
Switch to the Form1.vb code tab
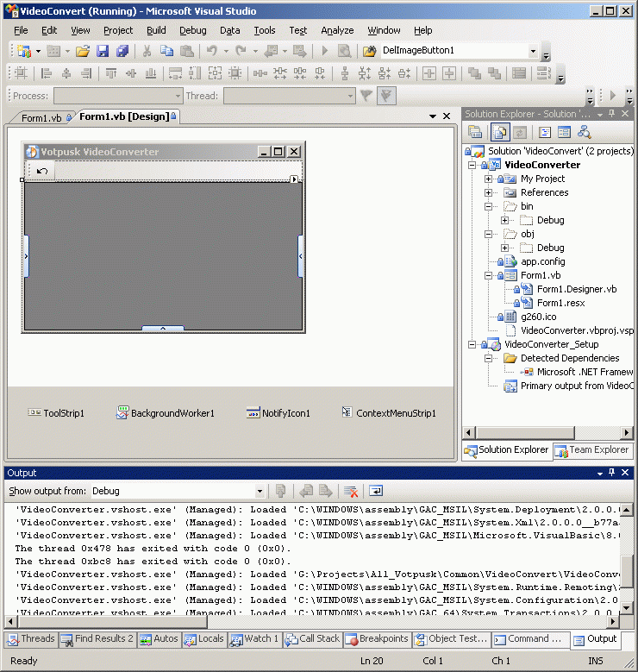[41, 118]
